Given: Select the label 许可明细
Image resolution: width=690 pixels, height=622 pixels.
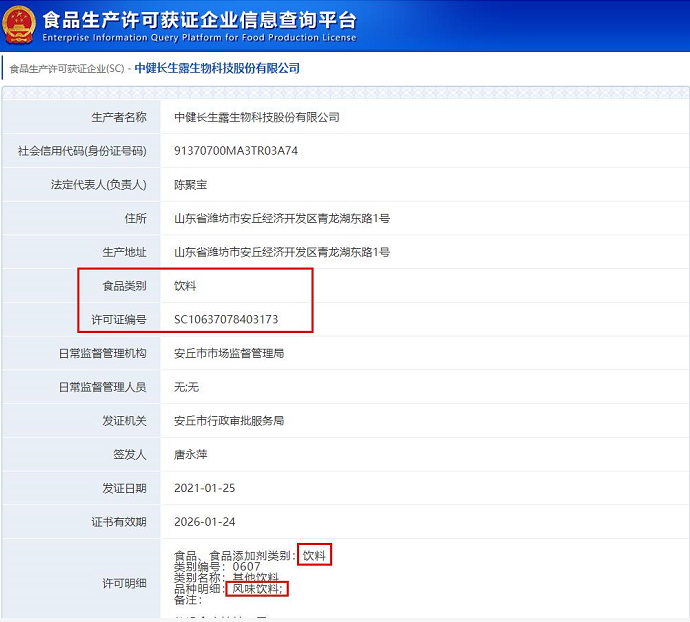Looking at the screenshot, I should [125, 584].
